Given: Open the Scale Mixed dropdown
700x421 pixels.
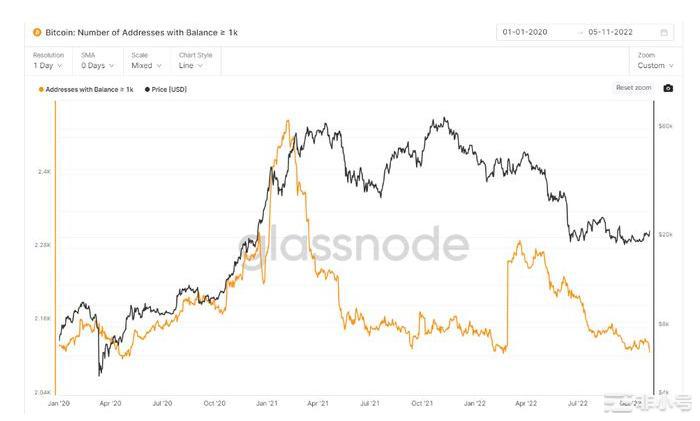Looking at the screenshot, I should click(146, 65).
